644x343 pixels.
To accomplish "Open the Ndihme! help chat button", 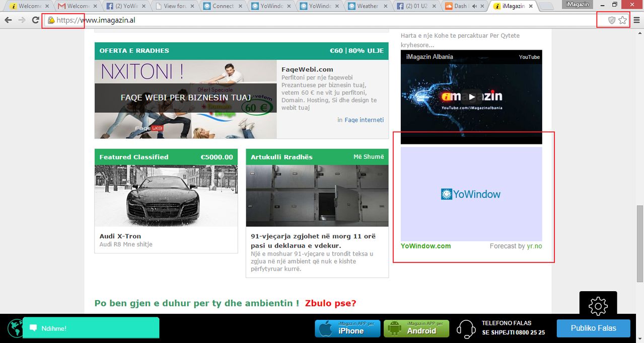I will tap(91, 328).
